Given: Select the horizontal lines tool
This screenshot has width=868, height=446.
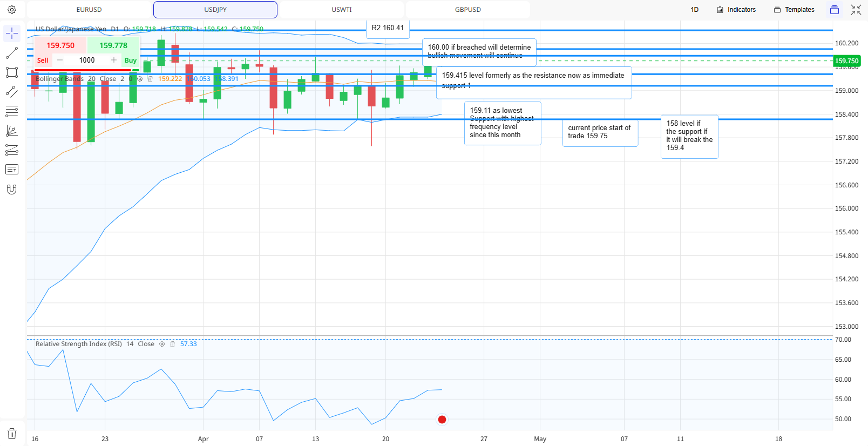Looking at the screenshot, I should click(12, 111).
